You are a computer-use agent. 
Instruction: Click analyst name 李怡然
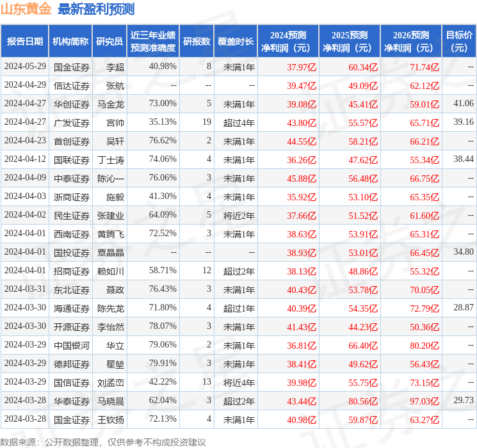click(110, 327)
